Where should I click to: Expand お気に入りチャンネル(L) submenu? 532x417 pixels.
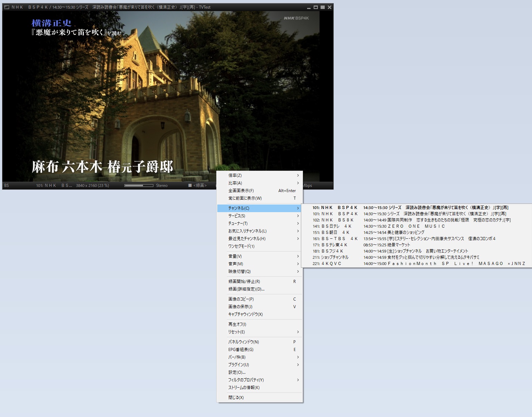259,231
